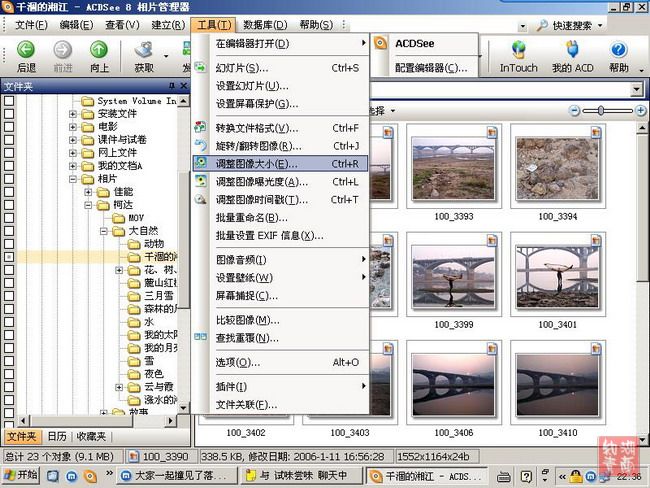
Task: Expand the 安装文件 folder tree node
Action: click(x=73, y=114)
